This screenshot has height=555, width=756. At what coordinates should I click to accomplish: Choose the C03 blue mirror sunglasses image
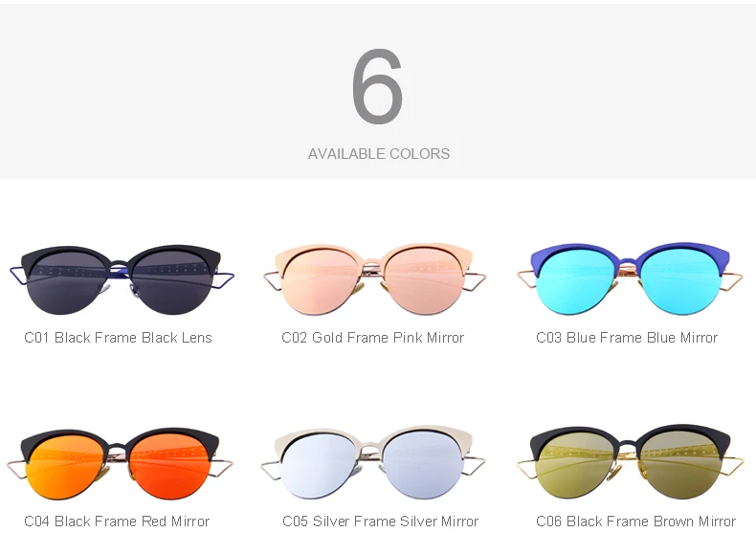click(631, 279)
